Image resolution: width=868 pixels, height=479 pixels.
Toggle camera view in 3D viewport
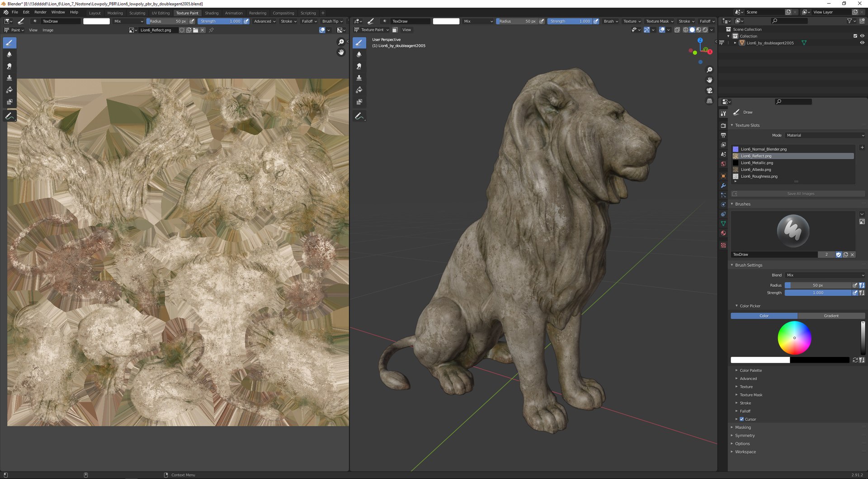click(709, 90)
